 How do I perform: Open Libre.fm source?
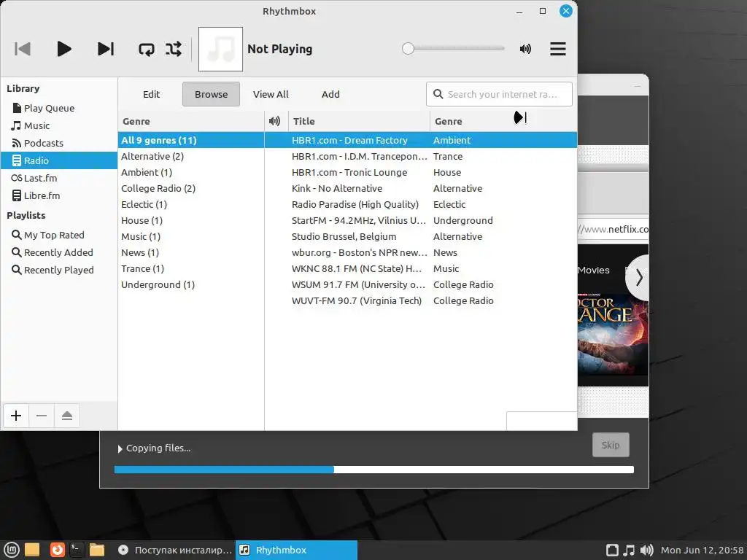point(59,195)
